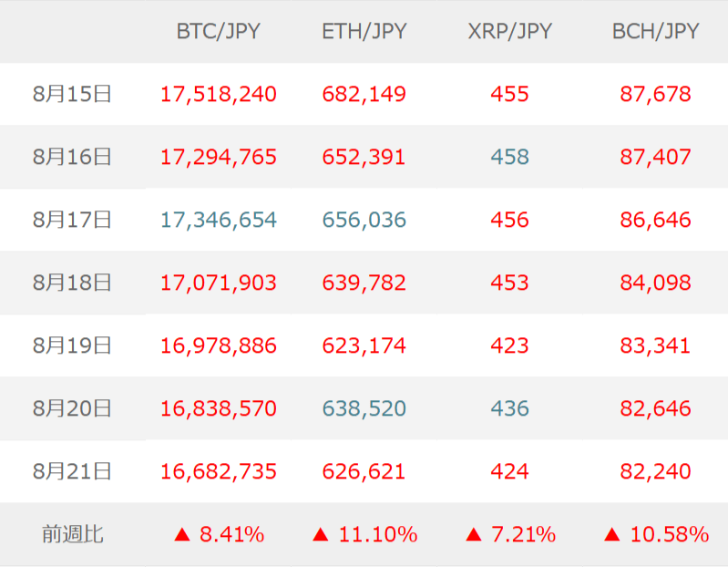The width and height of the screenshot is (728, 567).
Task: Click ETH price 623,174
Action: 364,345
